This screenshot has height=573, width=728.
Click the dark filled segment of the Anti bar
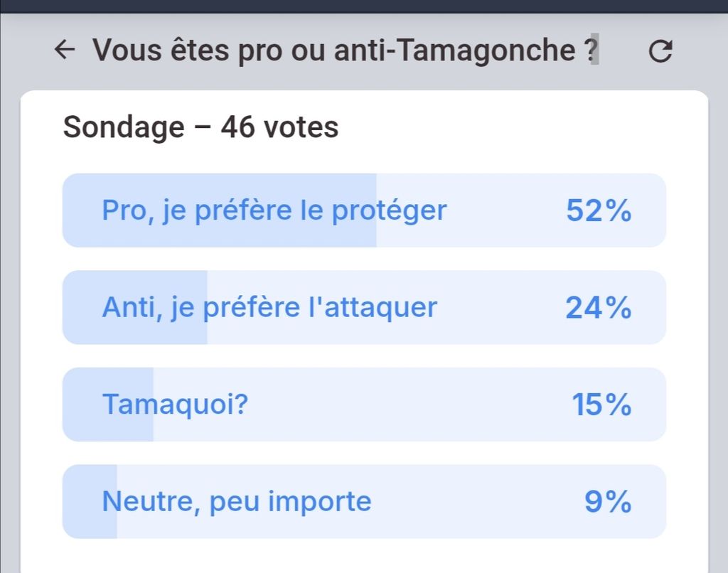82,328
